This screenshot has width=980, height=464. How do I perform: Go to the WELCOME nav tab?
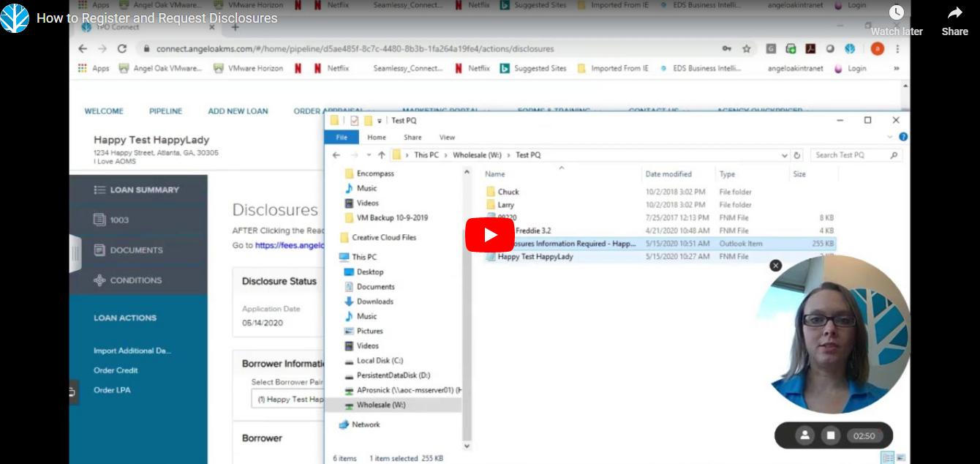(x=104, y=111)
